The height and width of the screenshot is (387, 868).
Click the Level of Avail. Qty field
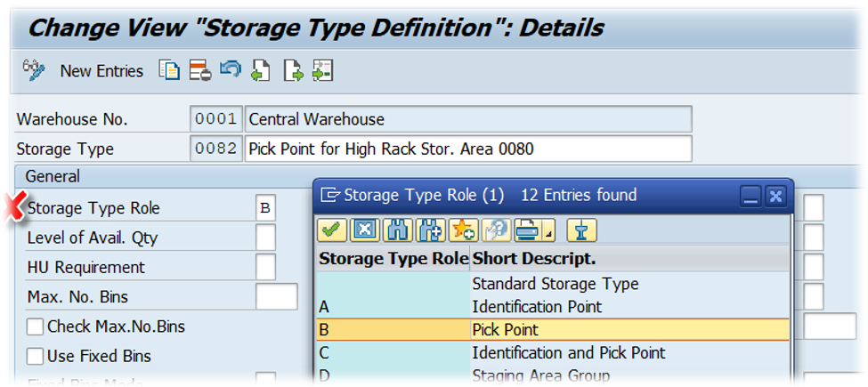(265, 238)
